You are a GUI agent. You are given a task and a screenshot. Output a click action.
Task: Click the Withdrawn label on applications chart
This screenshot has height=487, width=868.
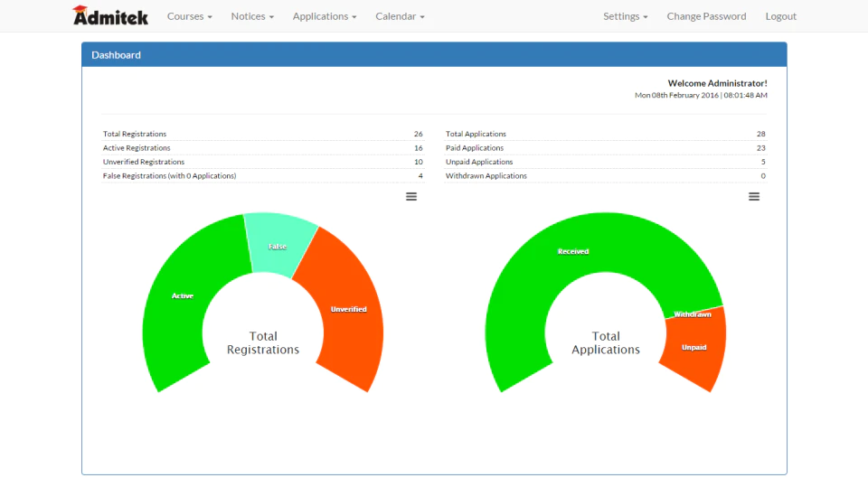coord(692,314)
